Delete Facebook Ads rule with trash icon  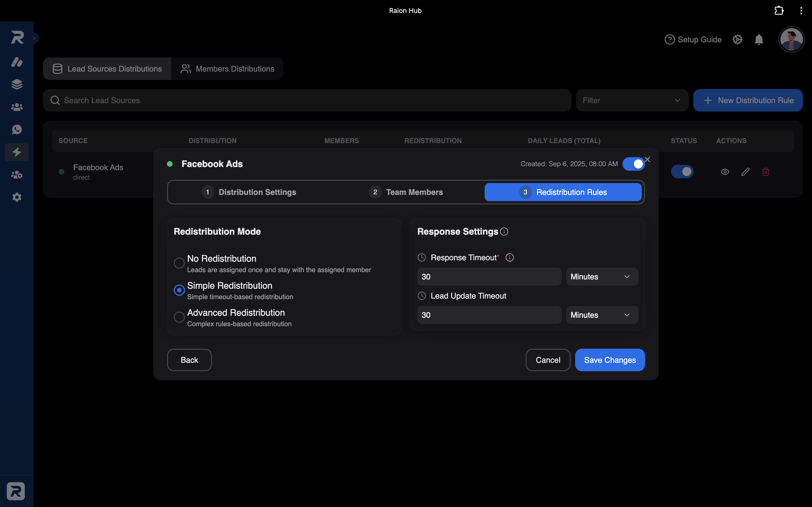tap(766, 172)
